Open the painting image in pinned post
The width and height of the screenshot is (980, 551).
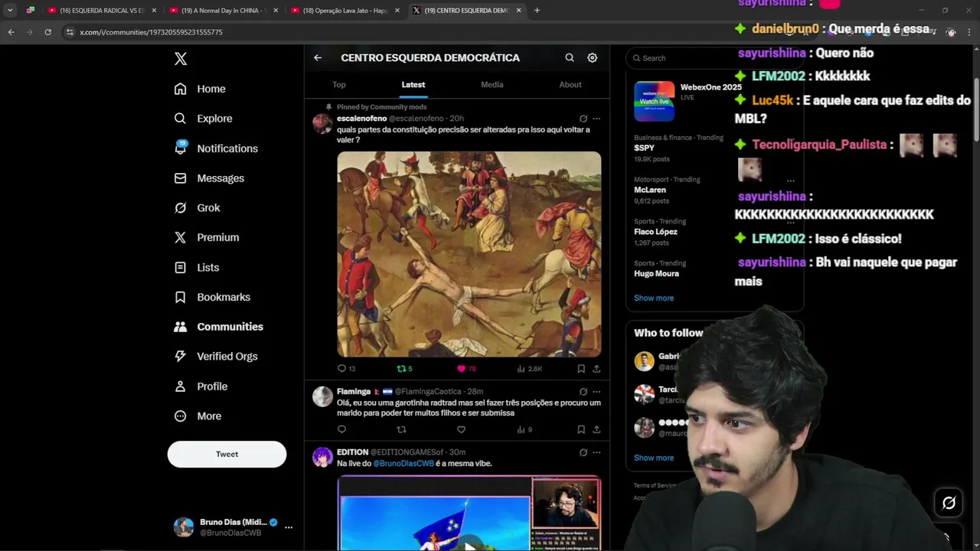click(x=469, y=254)
